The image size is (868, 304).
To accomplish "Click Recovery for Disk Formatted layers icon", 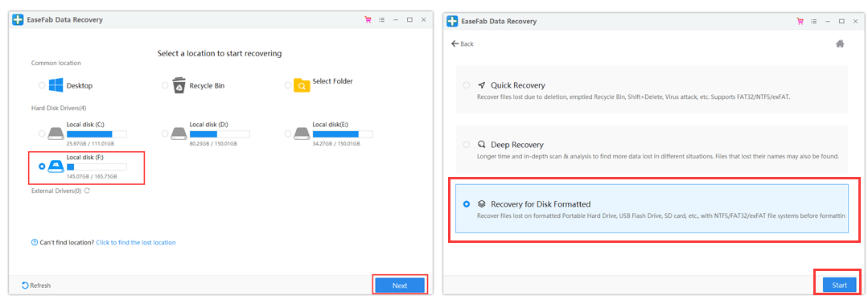I will coord(482,203).
